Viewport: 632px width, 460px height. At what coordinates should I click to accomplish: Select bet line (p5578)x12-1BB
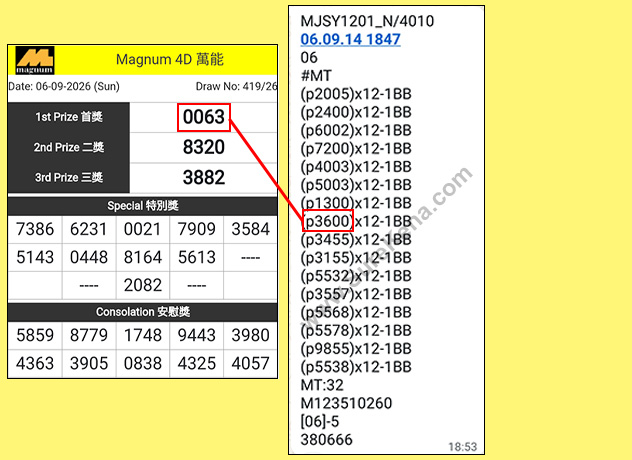[x=356, y=331]
